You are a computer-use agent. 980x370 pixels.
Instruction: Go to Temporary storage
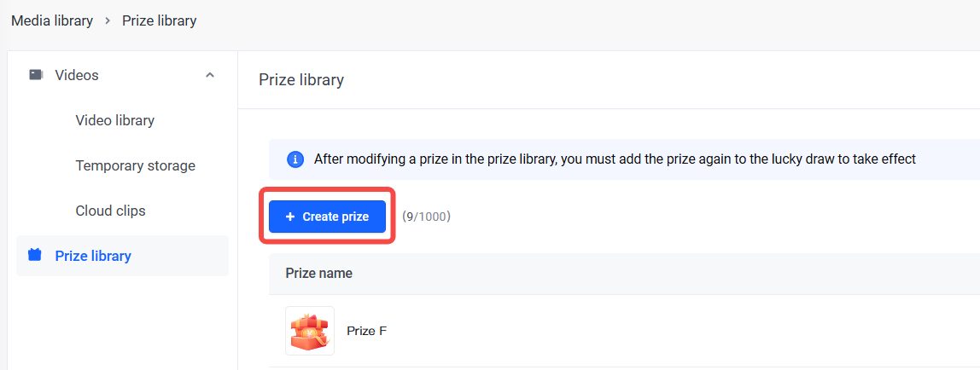135,165
